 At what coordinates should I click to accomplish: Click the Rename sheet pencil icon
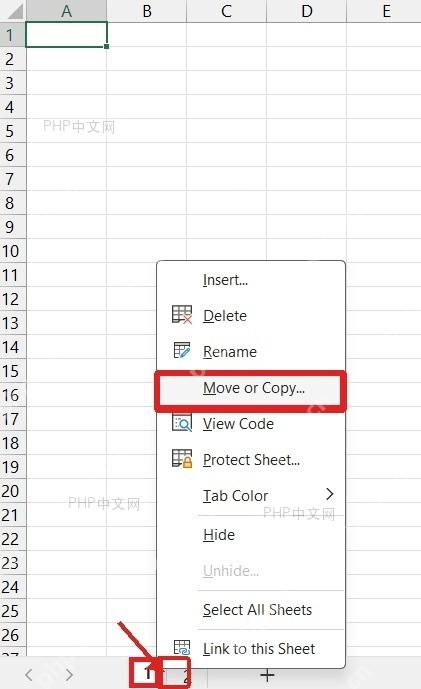[181, 350]
